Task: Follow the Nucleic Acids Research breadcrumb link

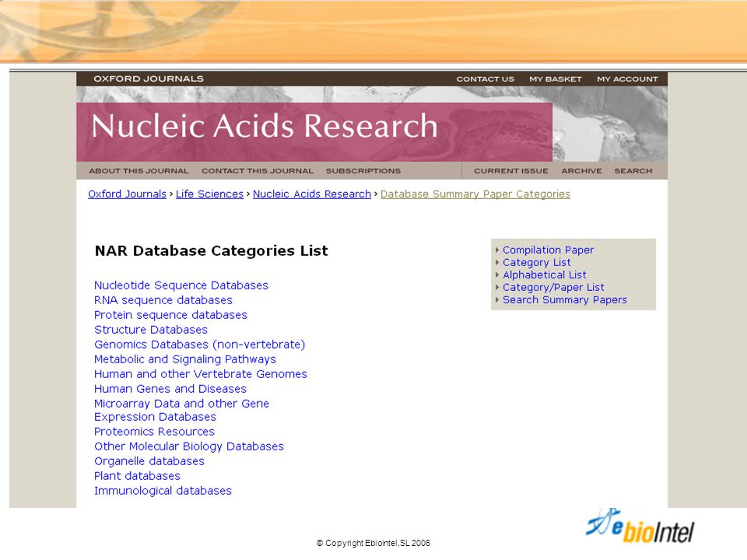Action: tap(312, 194)
